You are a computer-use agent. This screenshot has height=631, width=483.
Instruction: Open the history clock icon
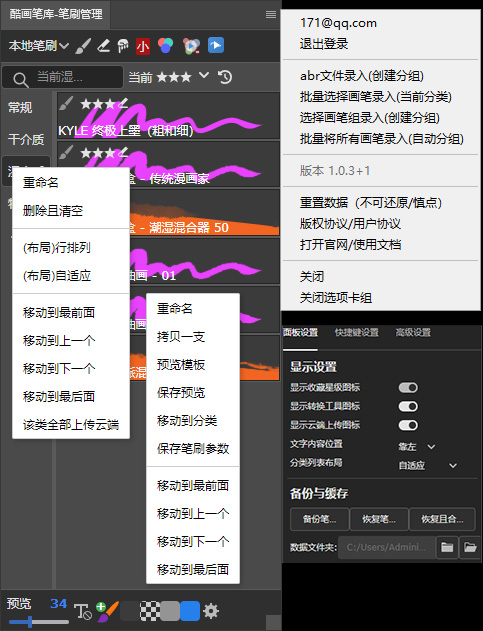coord(225,76)
